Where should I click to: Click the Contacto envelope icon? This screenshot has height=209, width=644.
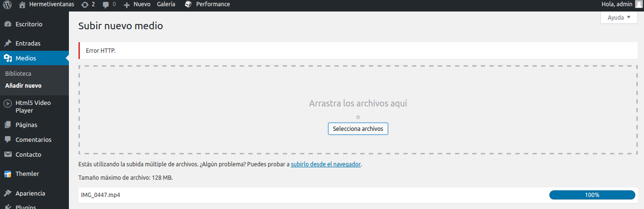click(x=8, y=154)
